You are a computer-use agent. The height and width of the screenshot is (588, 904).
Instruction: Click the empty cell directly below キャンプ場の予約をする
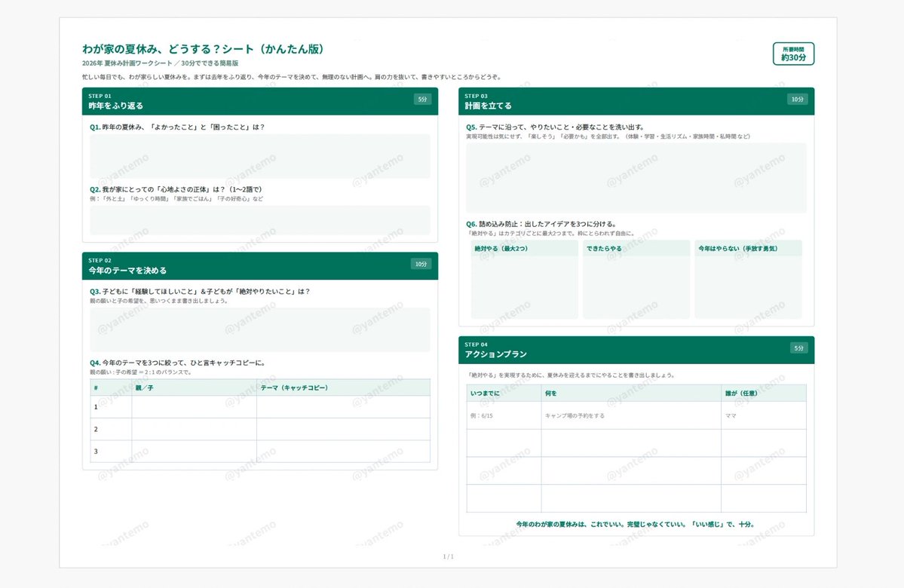631,443
